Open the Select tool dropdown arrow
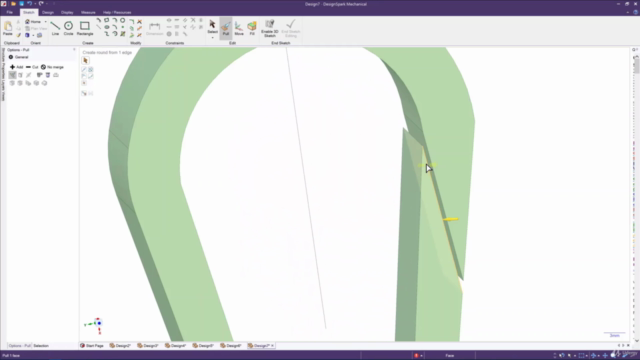The width and height of the screenshot is (640, 360). pyautogui.click(x=212, y=38)
